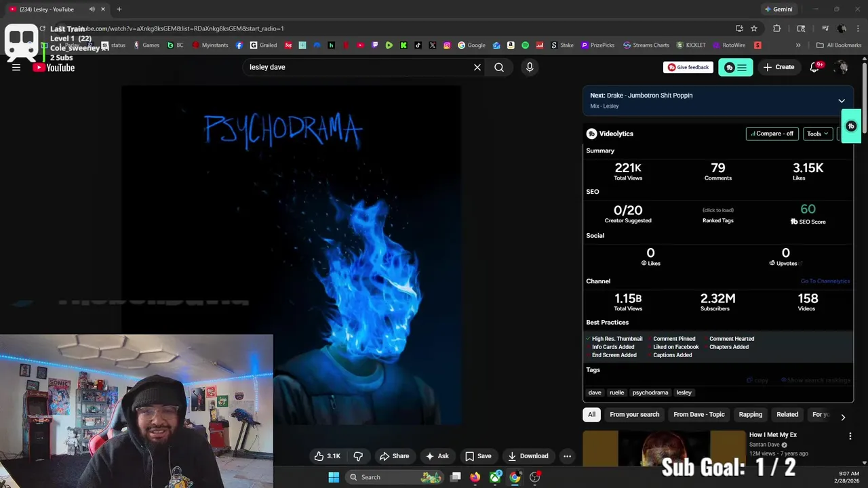This screenshot has height=488, width=868.
Task: Start voice search with the microphone
Action: (x=530, y=67)
